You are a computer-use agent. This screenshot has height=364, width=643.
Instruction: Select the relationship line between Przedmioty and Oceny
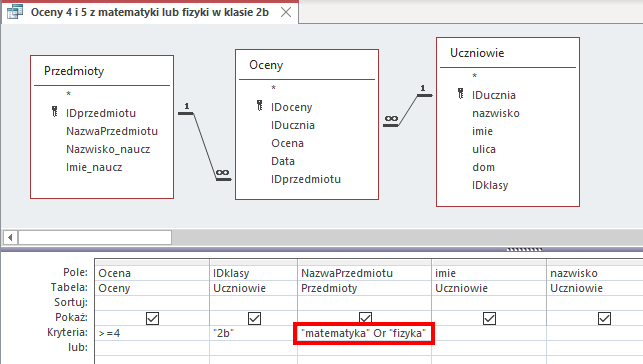point(205,146)
